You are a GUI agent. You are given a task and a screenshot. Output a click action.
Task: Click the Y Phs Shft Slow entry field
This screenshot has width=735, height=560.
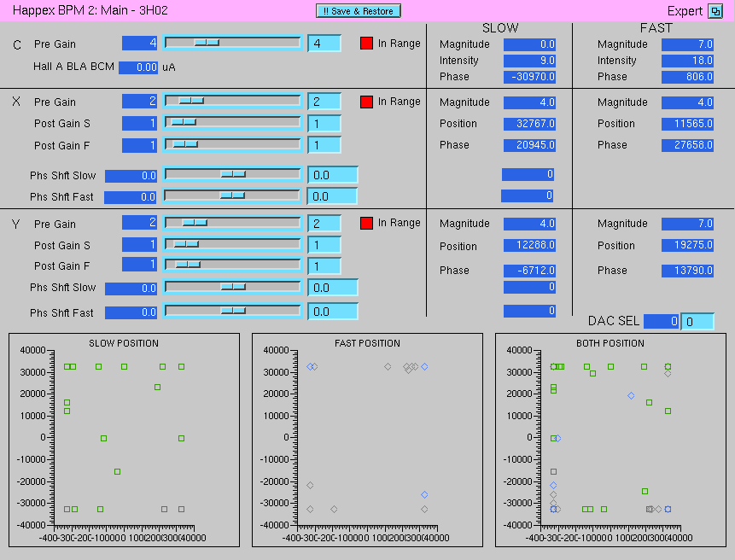click(333, 288)
